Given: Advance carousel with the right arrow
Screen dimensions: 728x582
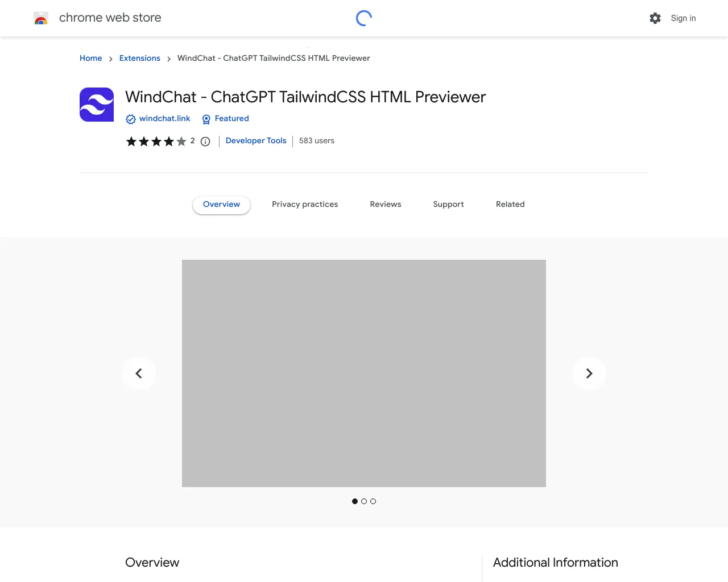Looking at the screenshot, I should [x=589, y=373].
